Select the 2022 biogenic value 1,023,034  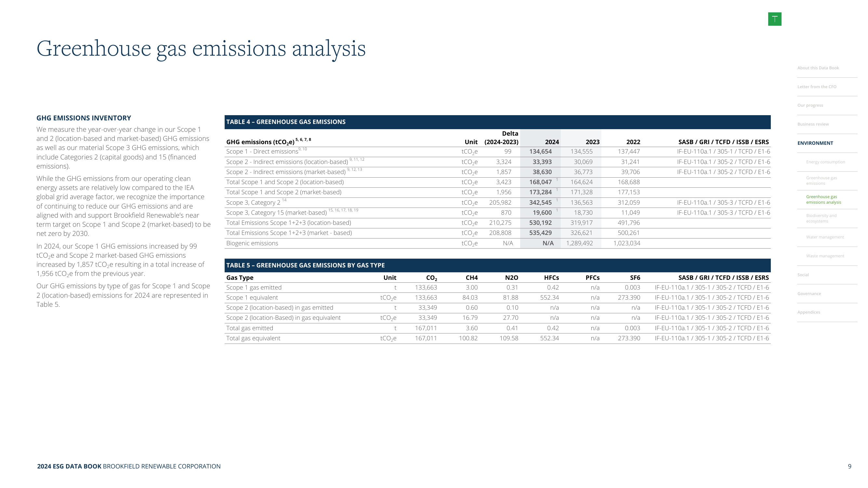tap(627, 243)
